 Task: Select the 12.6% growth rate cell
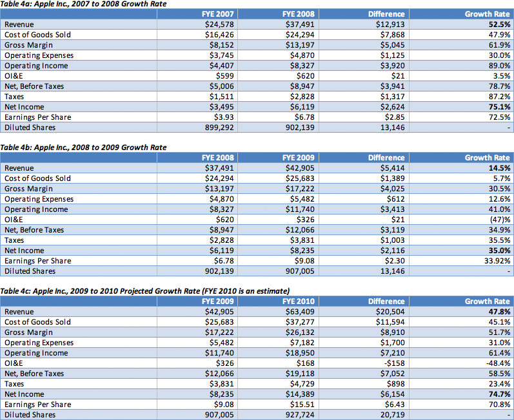[500, 199]
